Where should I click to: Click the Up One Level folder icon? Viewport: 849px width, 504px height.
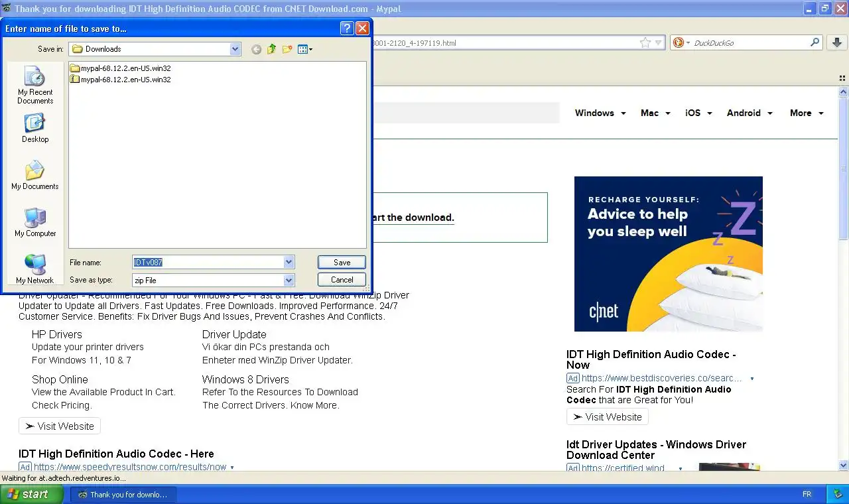(x=271, y=49)
